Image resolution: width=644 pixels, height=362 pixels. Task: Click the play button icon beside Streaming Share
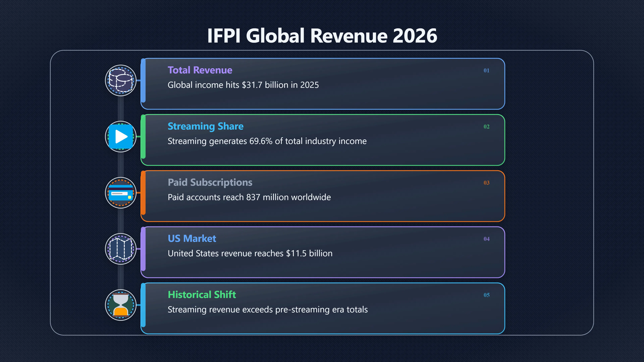[x=121, y=137]
